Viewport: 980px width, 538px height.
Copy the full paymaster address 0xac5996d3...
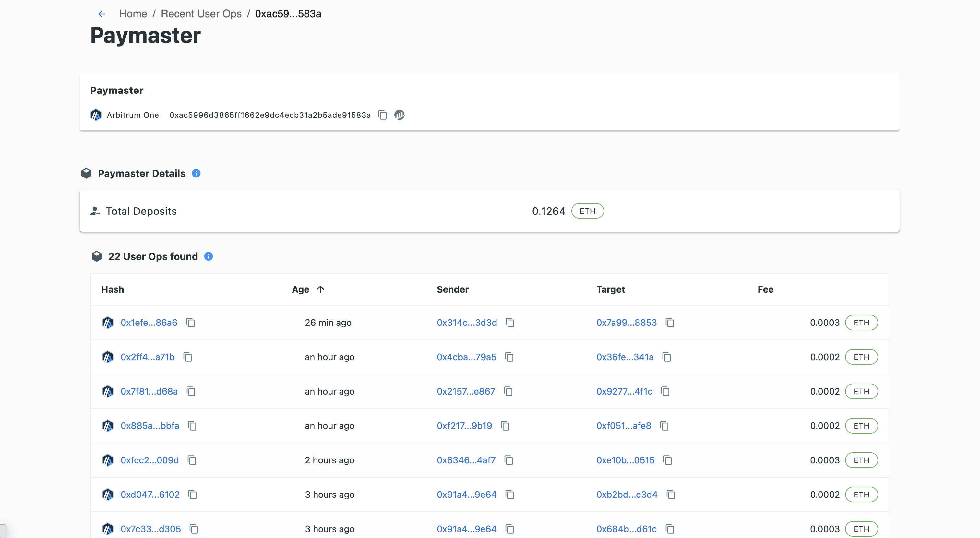[383, 115]
